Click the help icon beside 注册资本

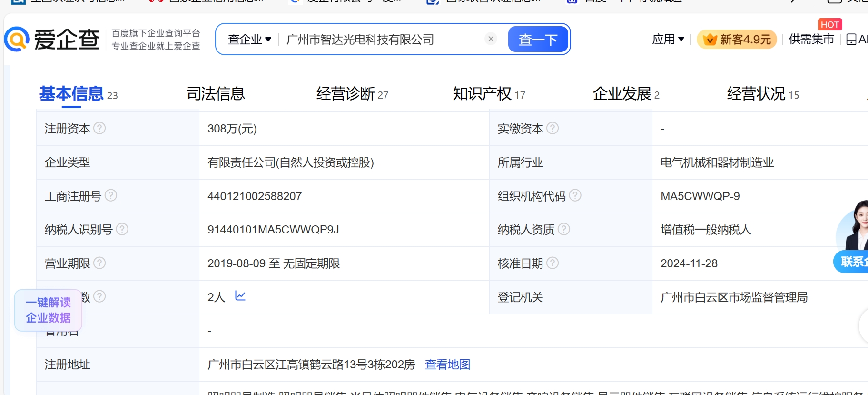(99, 128)
